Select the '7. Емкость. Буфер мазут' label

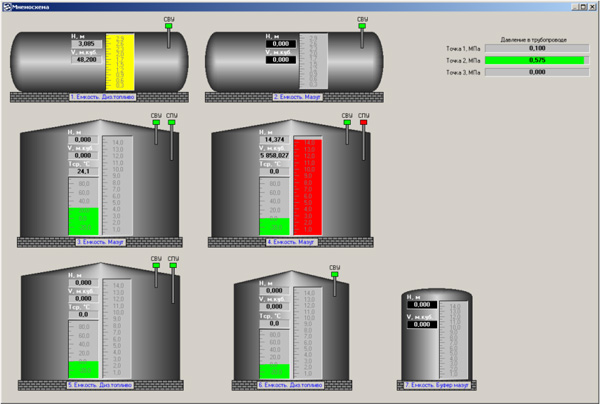point(438,384)
